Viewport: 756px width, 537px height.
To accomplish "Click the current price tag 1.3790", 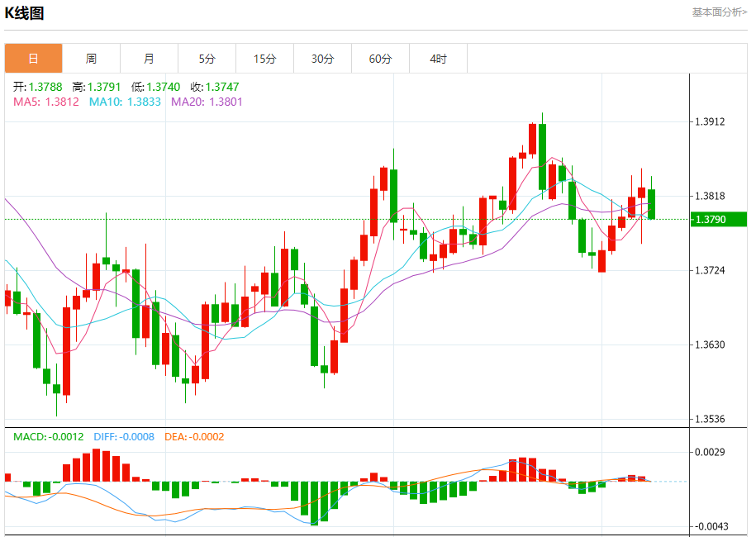I will (x=718, y=219).
